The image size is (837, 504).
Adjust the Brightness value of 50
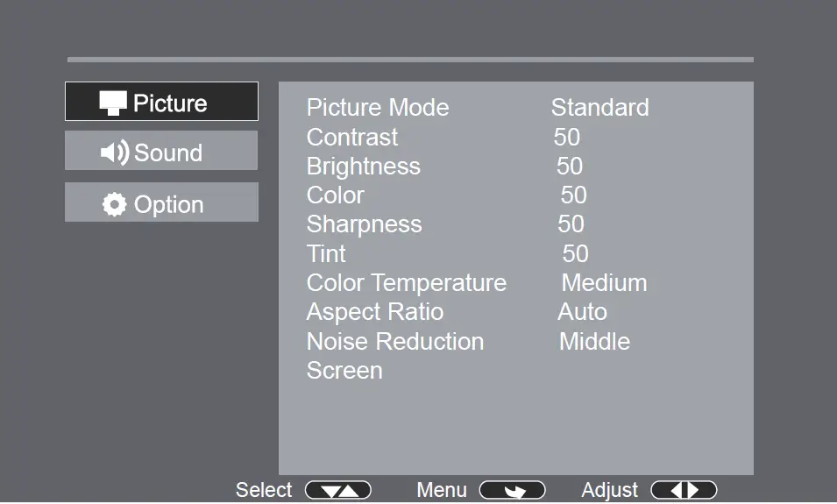[x=570, y=166]
